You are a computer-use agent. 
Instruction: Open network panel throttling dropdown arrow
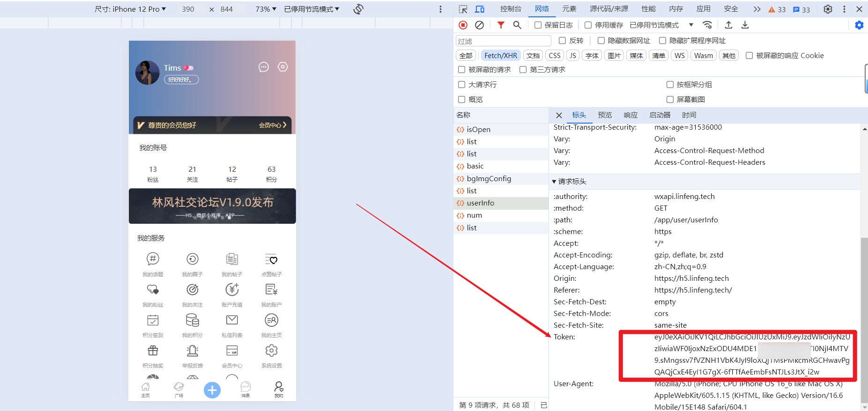[x=691, y=25]
